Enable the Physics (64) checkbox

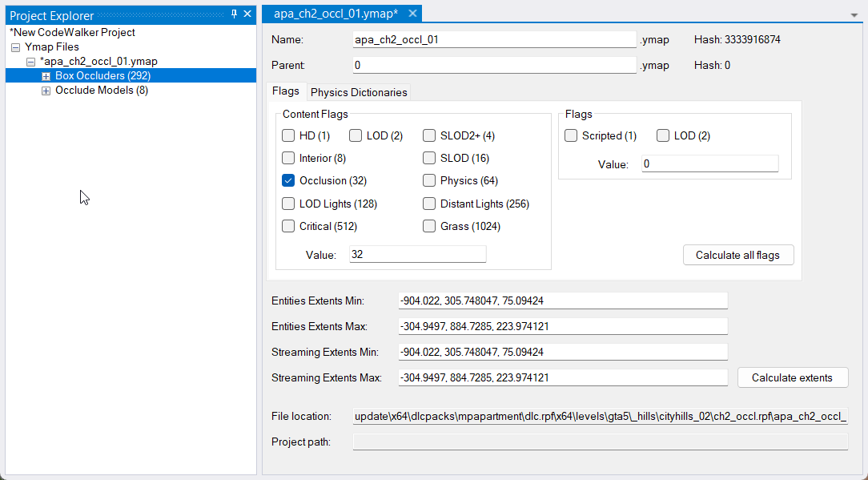(429, 181)
